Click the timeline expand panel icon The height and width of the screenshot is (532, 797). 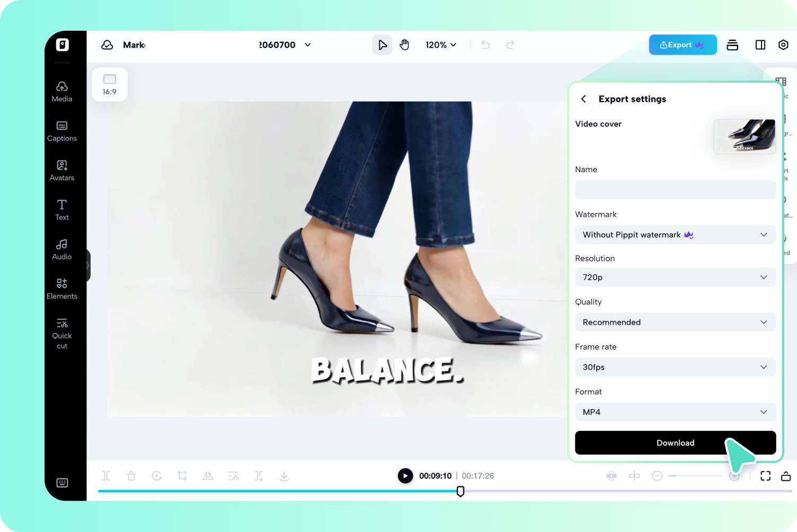tap(786, 476)
